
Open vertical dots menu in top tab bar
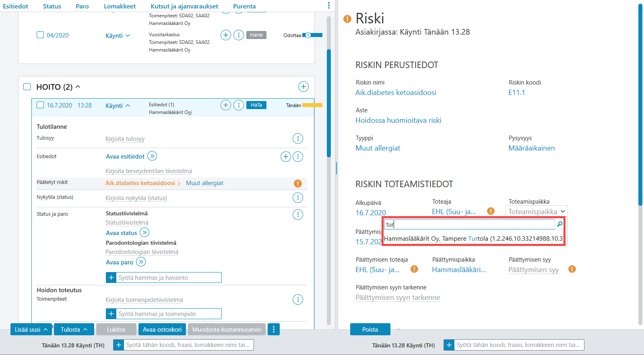click(x=329, y=6)
